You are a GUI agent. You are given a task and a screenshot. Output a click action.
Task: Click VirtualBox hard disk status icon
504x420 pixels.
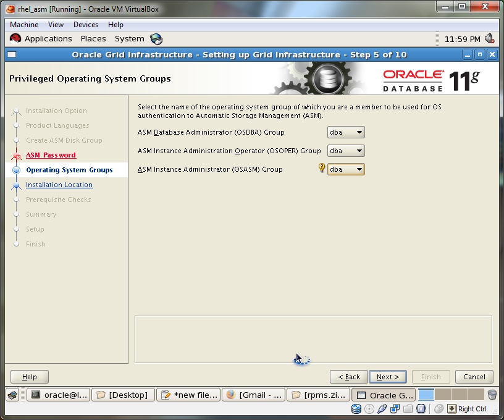(x=356, y=409)
